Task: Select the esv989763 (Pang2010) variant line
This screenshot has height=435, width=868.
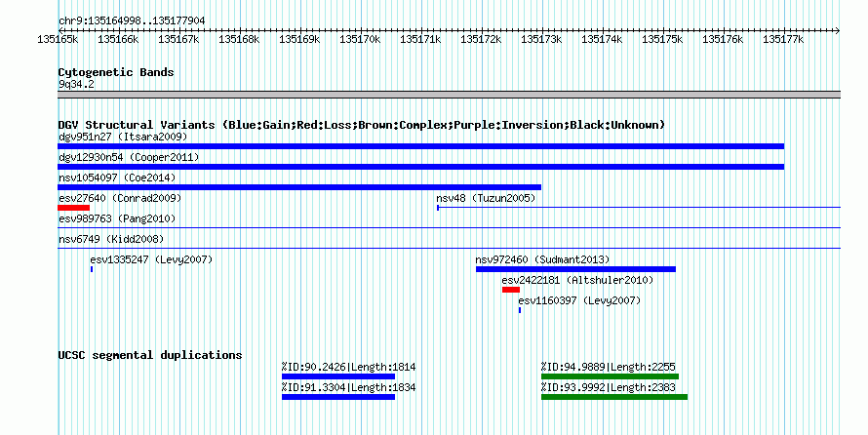Action: [449, 227]
